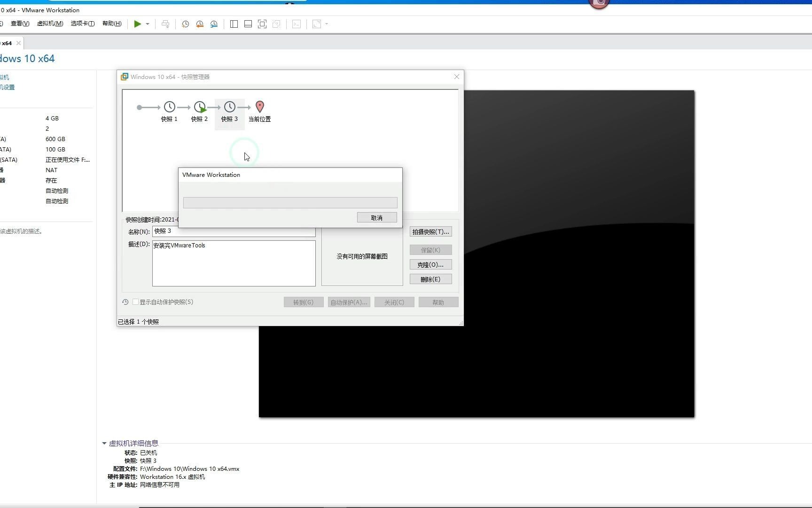Select the Windows 10 x64 tab
Image resolution: width=812 pixels, height=508 pixels.
click(x=7, y=43)
